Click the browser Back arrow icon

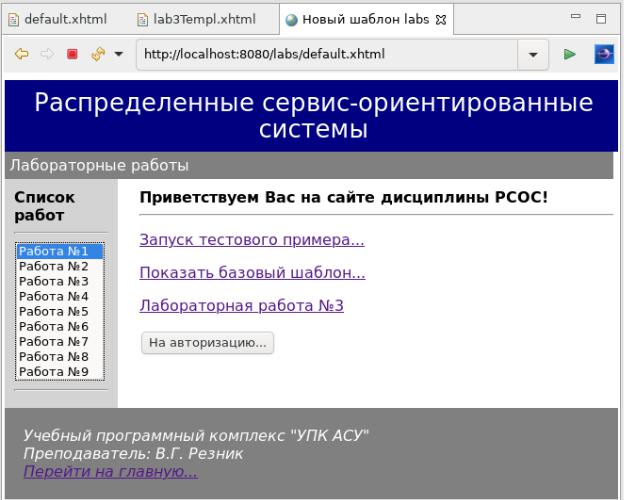click(21, 54)
